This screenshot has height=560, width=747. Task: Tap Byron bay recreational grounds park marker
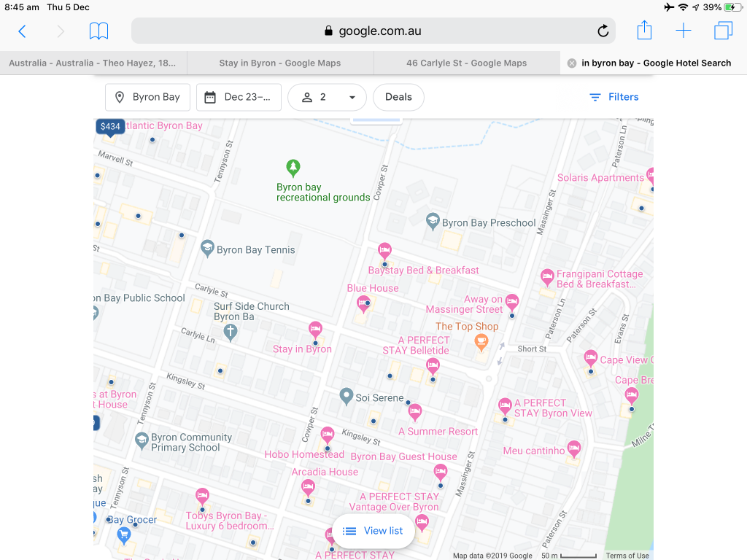(293, 168)
